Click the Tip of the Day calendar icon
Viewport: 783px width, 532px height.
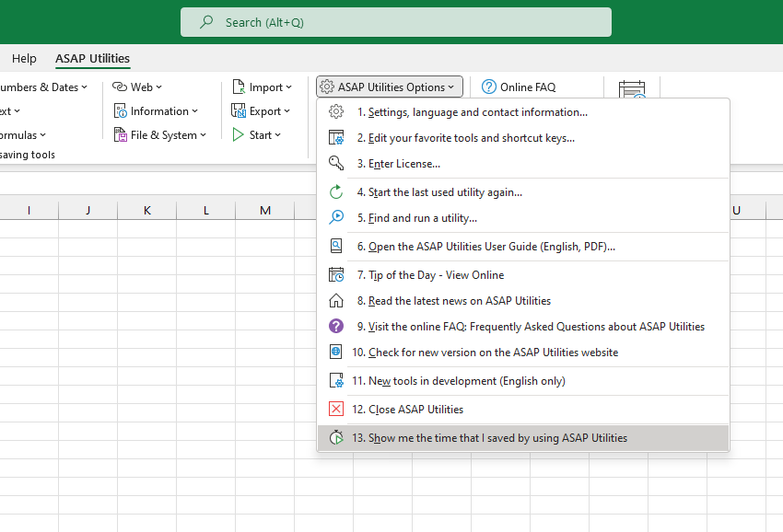point(336,274)
